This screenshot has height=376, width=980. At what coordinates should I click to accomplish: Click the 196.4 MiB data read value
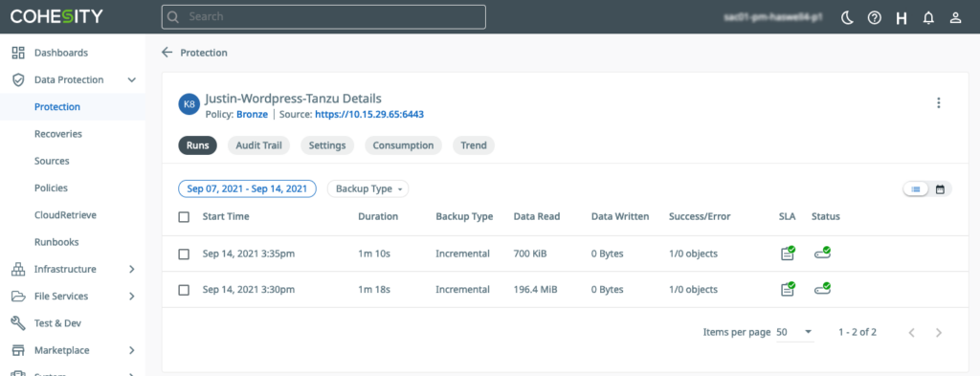(x=536, y=290)
